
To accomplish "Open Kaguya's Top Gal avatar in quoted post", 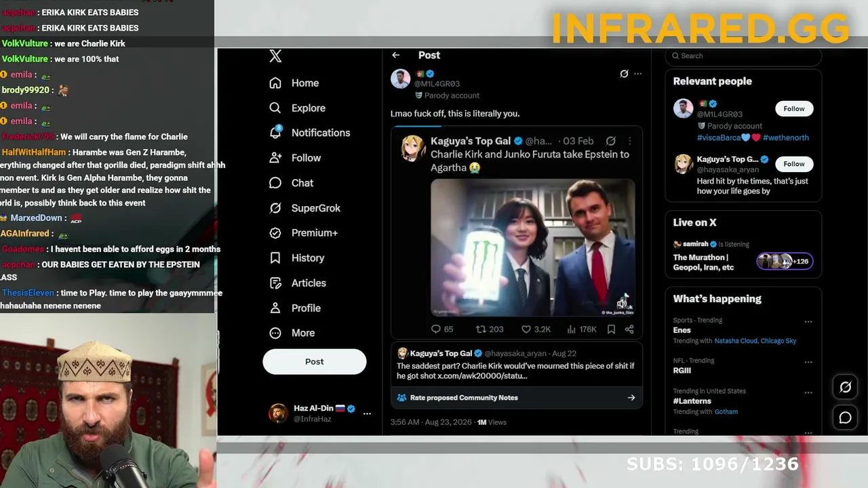I will 412,148.
